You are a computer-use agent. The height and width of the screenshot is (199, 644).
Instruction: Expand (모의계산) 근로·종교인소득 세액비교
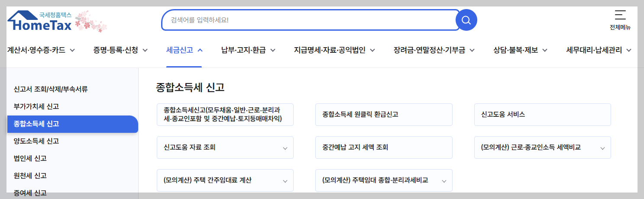542,148
